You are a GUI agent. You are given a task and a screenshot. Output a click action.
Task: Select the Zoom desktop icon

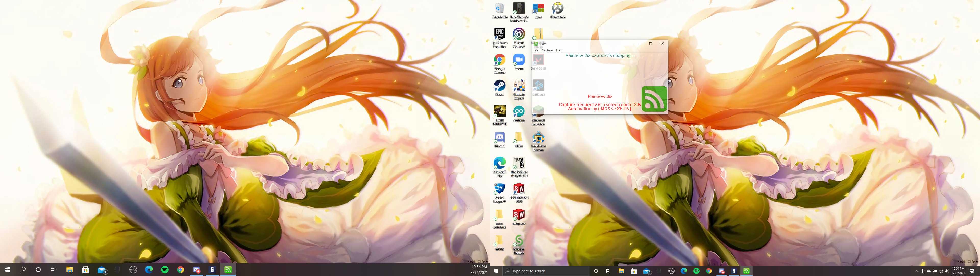tap(519, 62)
